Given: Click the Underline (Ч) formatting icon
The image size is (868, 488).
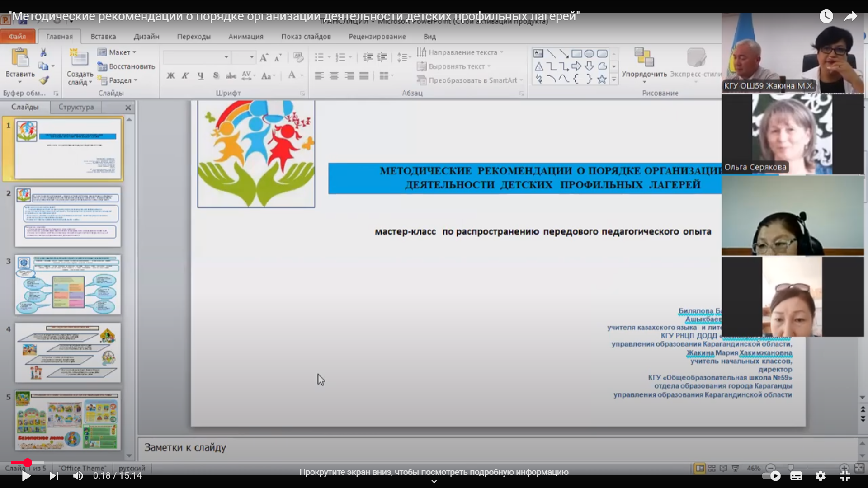Looking at the screenshot, I should [x=200, y=76].
